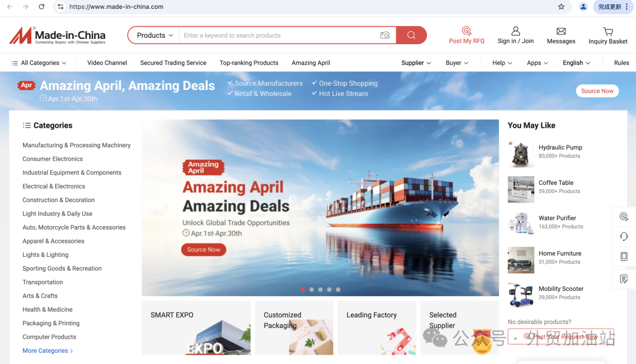Click the headset customer service sidebar icon
Image resolution: width=636 pixels, height=364 pixels.
pyautogui.click(x=624, y=237)
